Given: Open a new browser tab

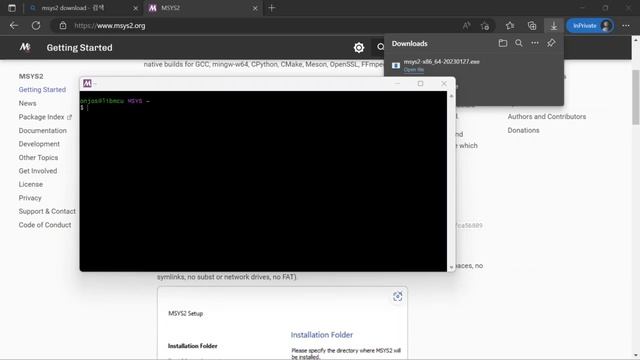Looking at the screenshot, I should (272, 8).
